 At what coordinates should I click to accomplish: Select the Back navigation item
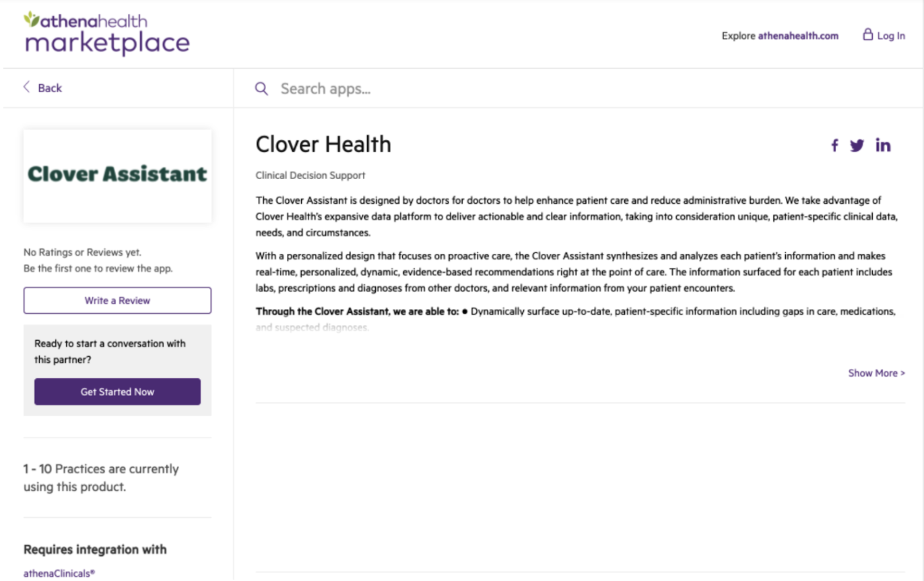pyautogui.click(x=50, y=88)
